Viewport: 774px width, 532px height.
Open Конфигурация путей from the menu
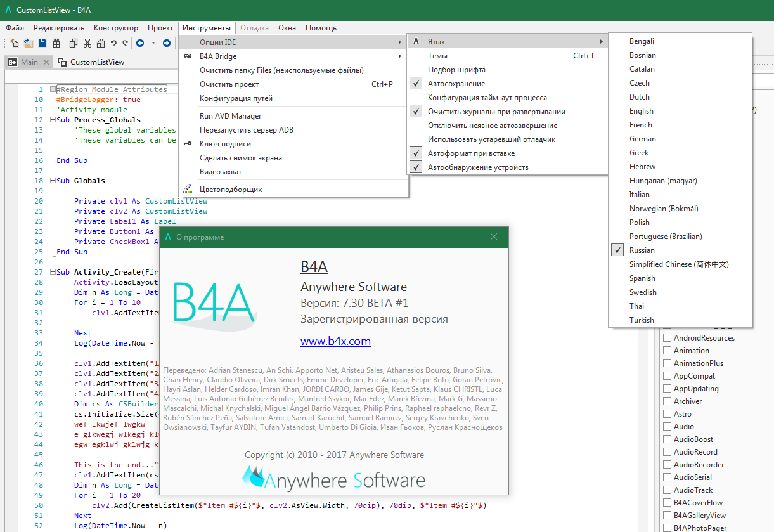pos(293,98)
